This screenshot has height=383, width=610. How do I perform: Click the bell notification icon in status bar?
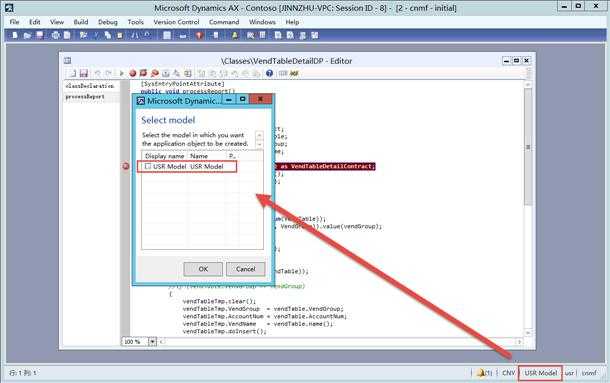coord(481,373)
